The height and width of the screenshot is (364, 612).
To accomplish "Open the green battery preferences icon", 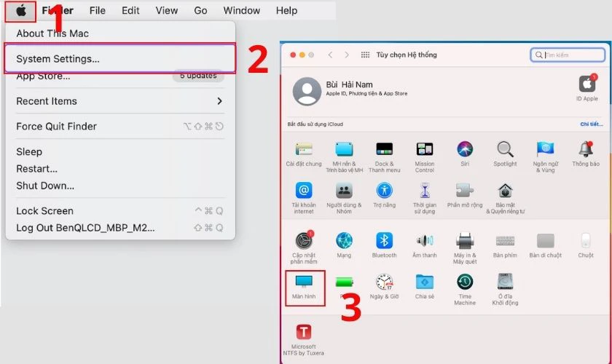I will [x=344, y=282].
